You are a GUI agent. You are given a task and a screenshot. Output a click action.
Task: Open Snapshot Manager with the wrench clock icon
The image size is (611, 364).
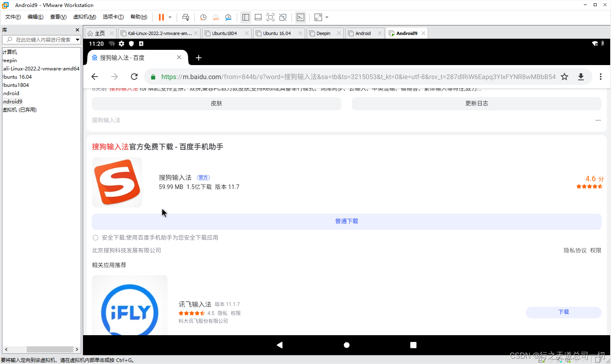228,17
